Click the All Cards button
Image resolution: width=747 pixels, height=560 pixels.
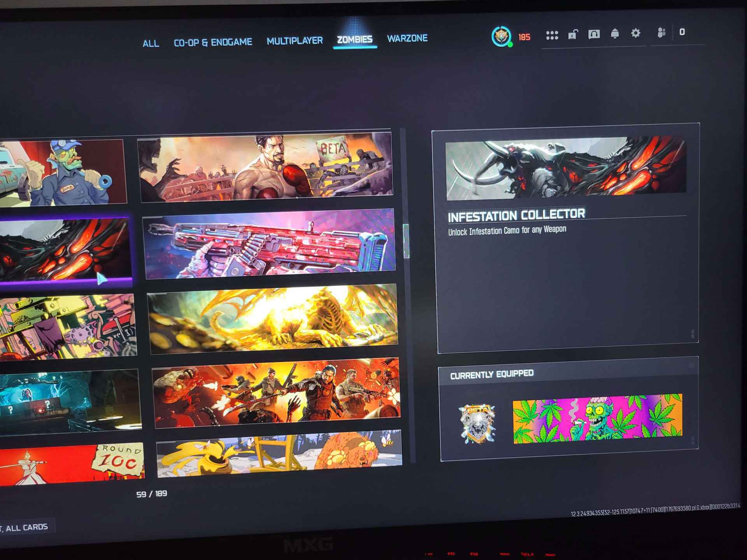(26, 527)
